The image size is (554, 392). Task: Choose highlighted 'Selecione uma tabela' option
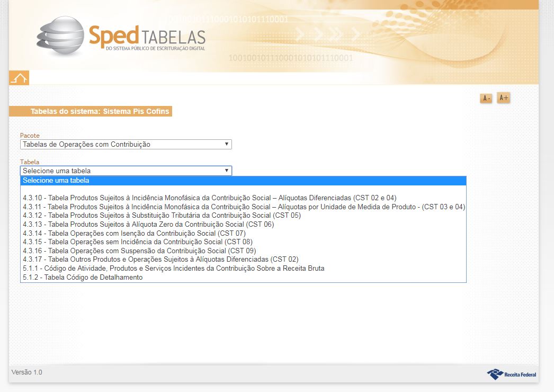[x=243, y=181]
